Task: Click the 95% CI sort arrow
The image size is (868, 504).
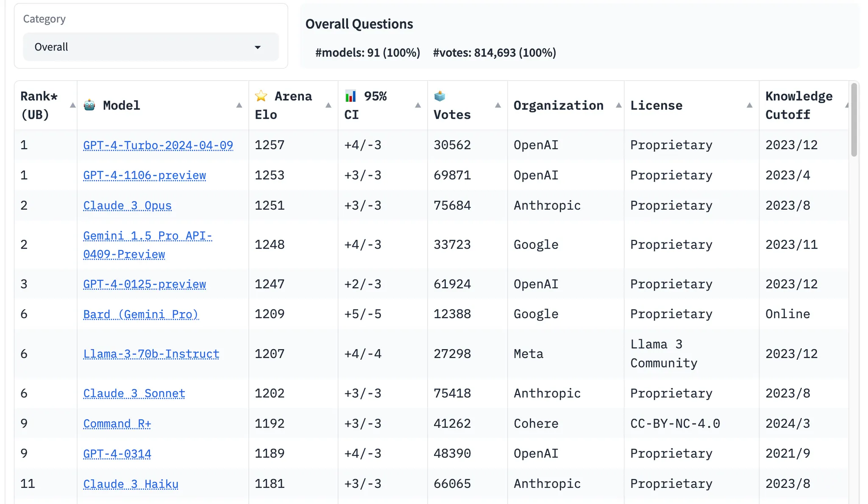Action: (418, 105)
